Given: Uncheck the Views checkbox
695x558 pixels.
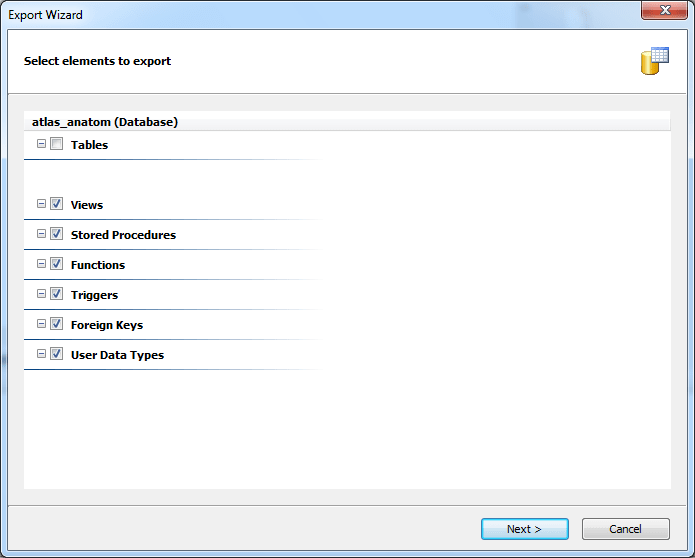Looking at the screenshot, I should (57, 204).
